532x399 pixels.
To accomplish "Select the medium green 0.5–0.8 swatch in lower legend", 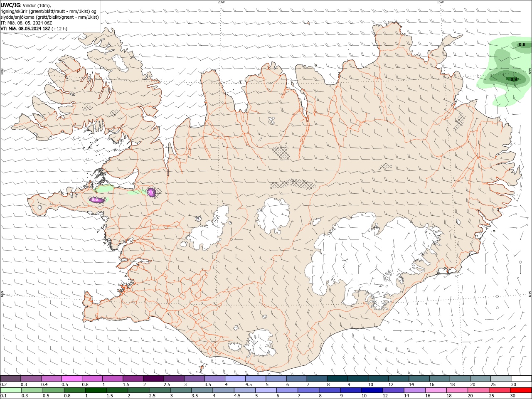I will tap(54, 390).
